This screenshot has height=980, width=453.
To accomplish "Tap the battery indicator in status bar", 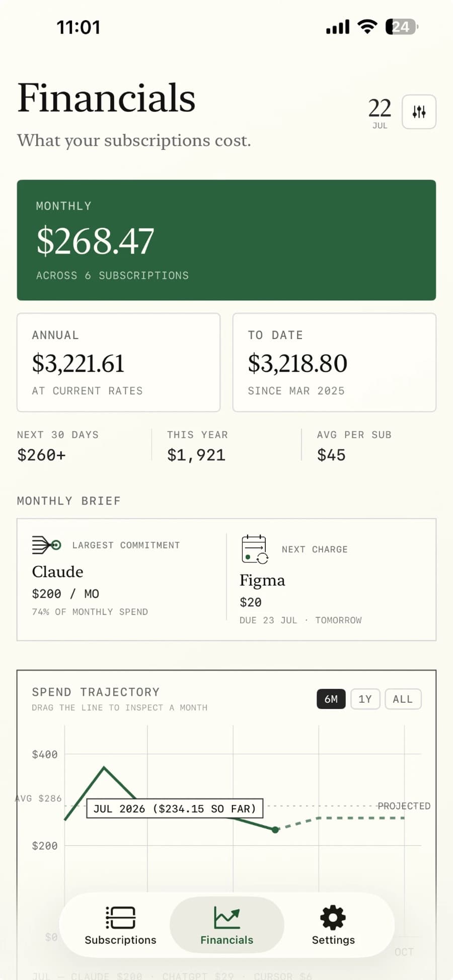I will pos(402,27).
